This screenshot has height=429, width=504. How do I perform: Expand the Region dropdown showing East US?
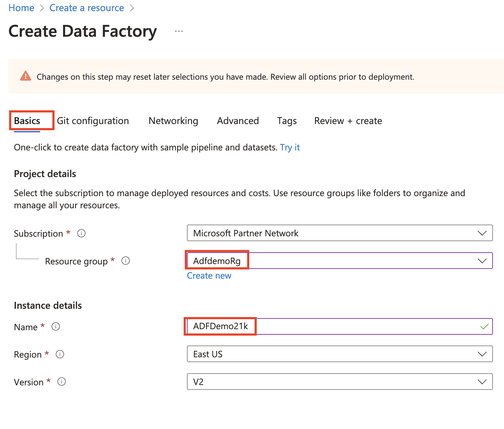pos(339,354)
